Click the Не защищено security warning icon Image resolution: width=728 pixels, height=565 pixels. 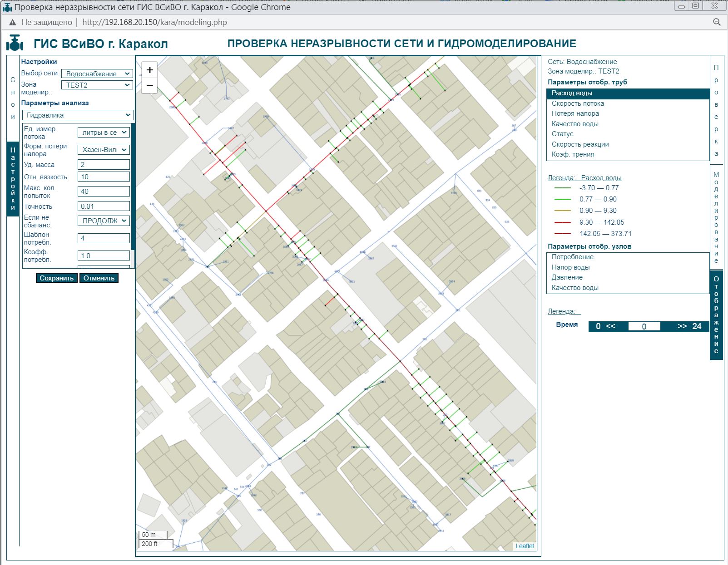[x=13, y=22]
